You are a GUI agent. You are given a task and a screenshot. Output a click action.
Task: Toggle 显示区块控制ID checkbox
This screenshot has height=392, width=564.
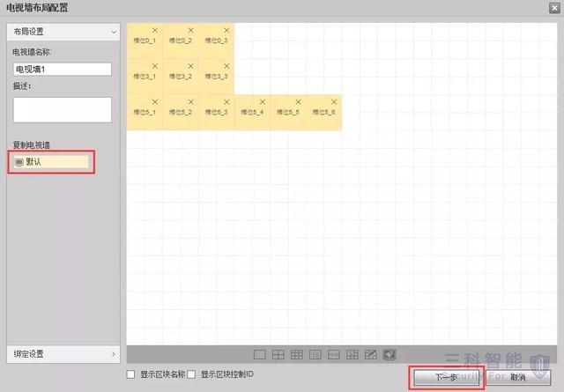tap(192, 374)
